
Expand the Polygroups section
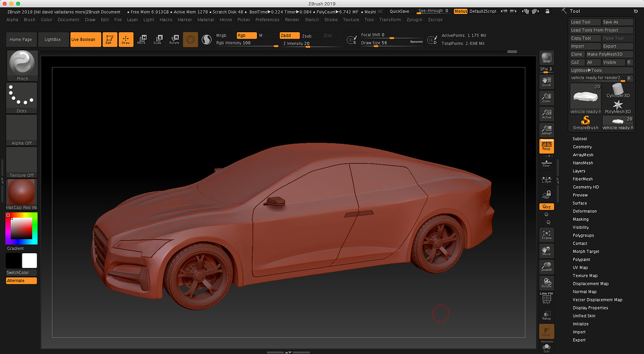[583, 235]
